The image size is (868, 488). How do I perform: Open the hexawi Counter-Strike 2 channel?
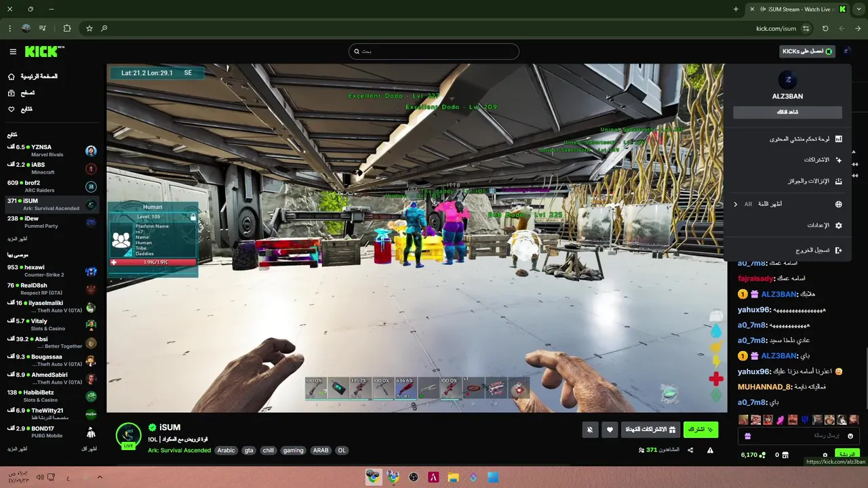click(52, 271)
